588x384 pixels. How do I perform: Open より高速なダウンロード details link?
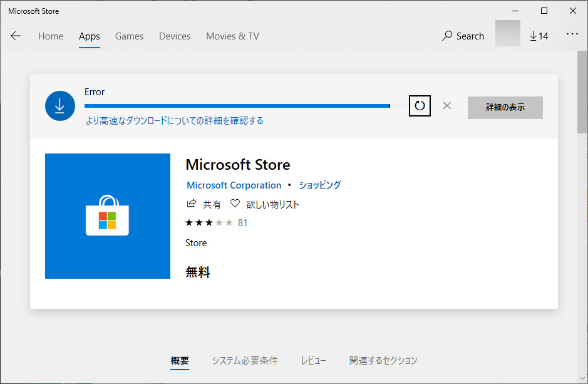point(174,120)
